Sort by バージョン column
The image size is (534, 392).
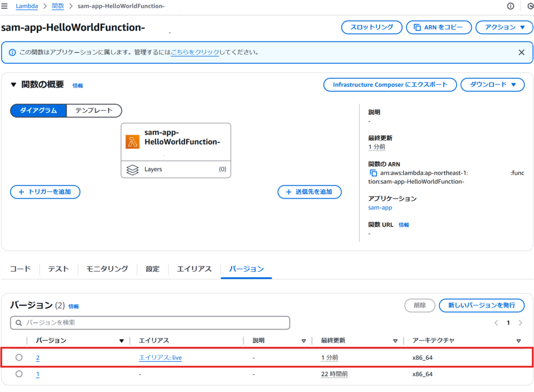pos(122,340)
